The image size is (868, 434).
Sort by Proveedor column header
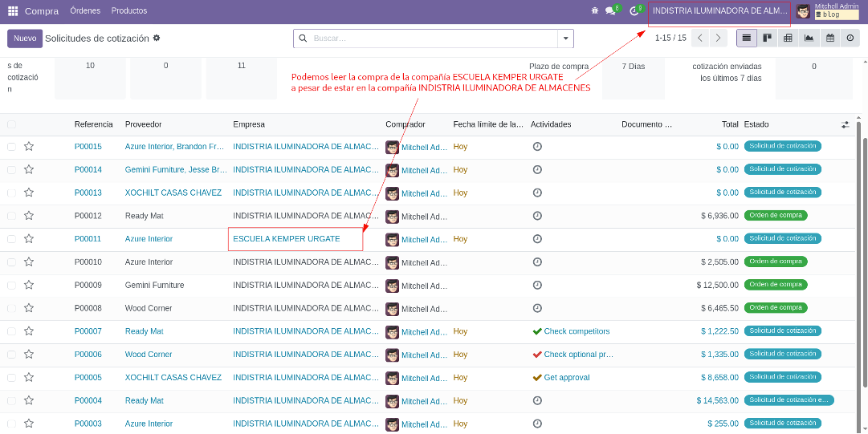pos(144,124)
